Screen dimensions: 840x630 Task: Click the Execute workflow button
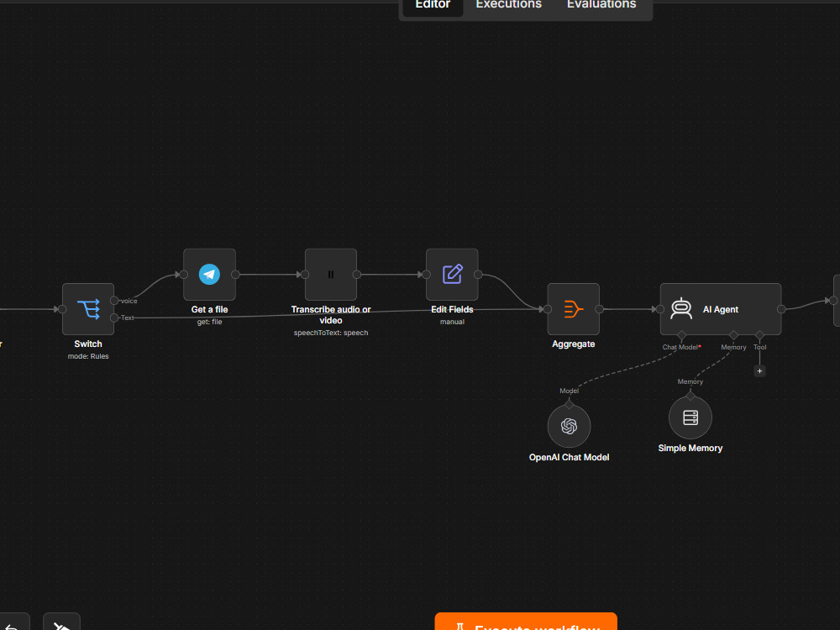point(526,622)
